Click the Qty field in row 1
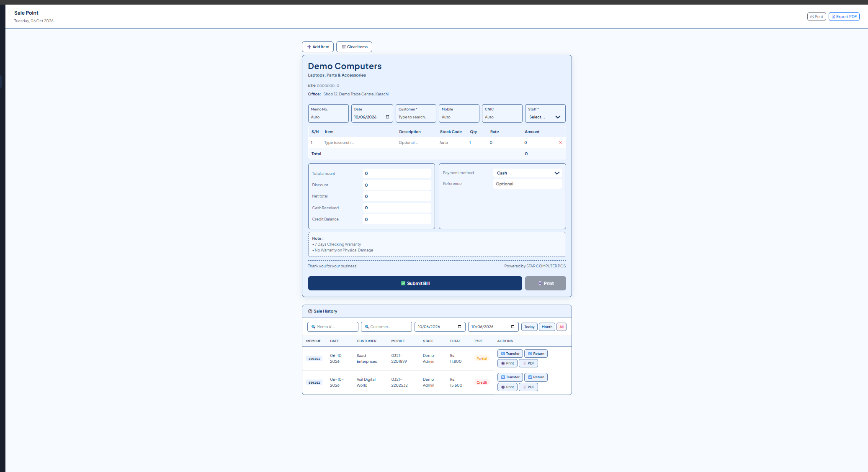This screenshot has width=868, height=472. (477, 143)
